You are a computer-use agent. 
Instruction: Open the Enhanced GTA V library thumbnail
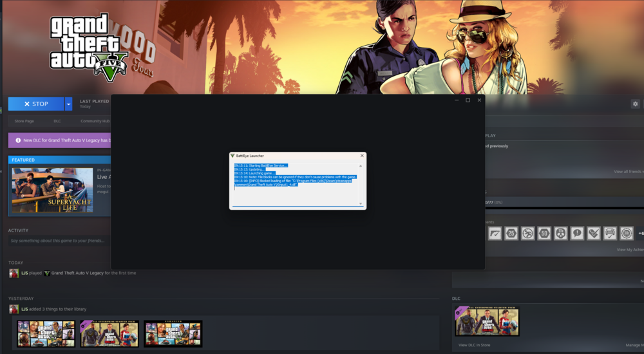pyautogui.click(x=173, y=334)
